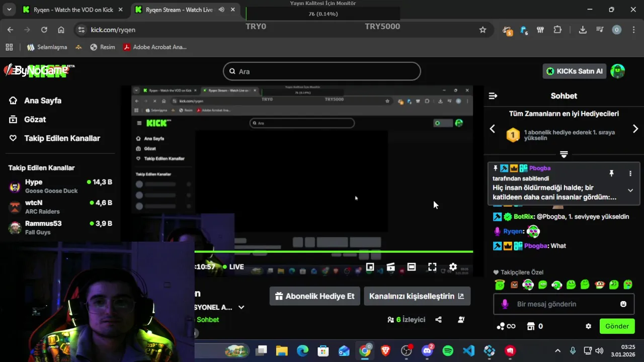Open Discord from the taskbar
Screen dimensions: 644x362
point(427,350)
